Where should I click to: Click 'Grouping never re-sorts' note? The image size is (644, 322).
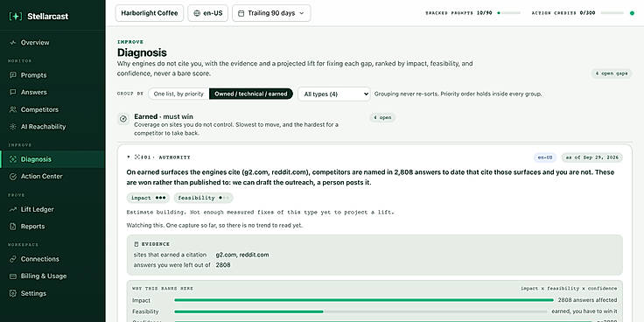458,94
